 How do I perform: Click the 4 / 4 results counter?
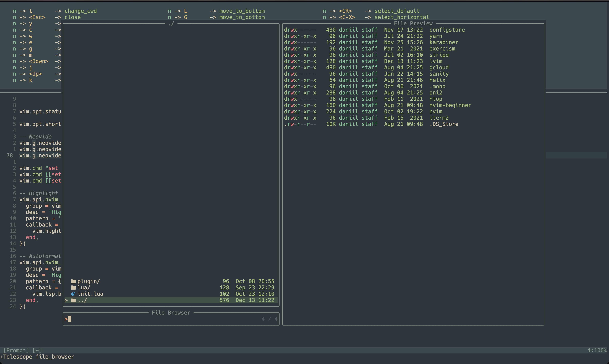click(269, 319)
